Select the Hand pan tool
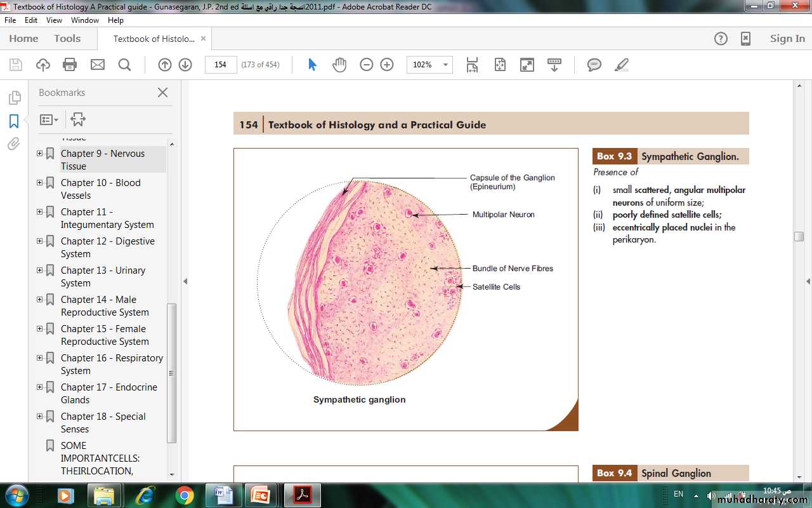This screenshot has height=508, width=812. 339,65
